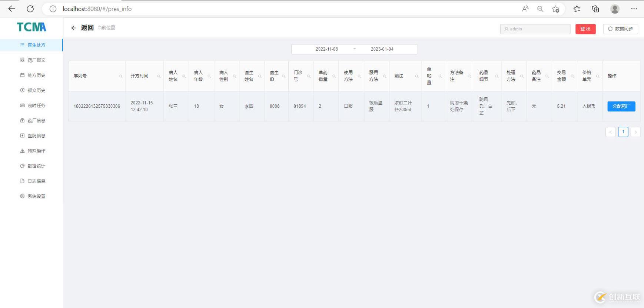Refresh the browser page
The height and width of the screenshot is (308, 644).
(x=30, y=9)
